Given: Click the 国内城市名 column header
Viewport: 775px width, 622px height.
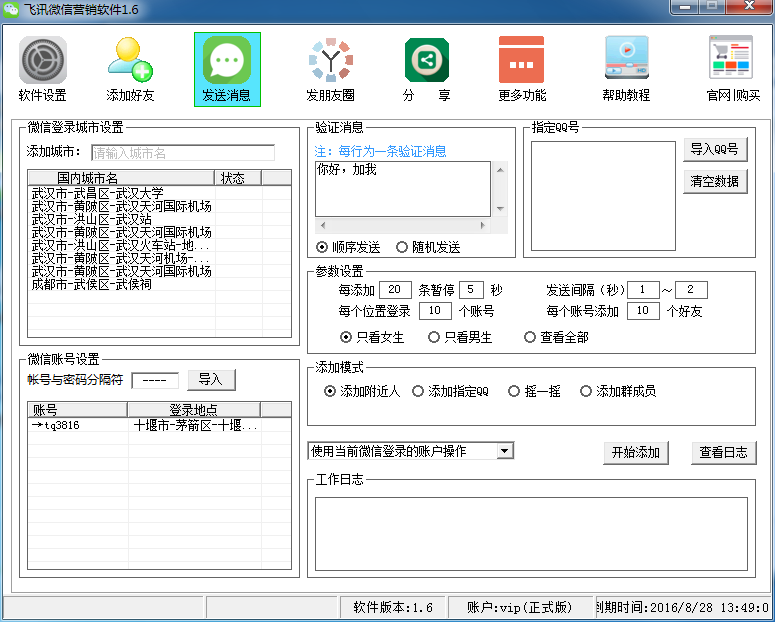Looking at the screenshot, I should click(121, 178).
